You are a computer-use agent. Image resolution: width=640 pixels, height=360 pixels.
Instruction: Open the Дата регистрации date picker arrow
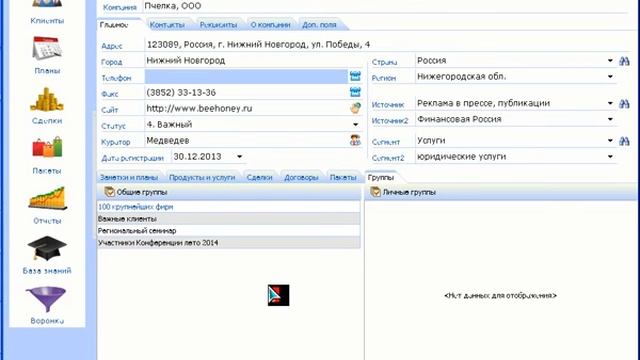coord(240,157)
